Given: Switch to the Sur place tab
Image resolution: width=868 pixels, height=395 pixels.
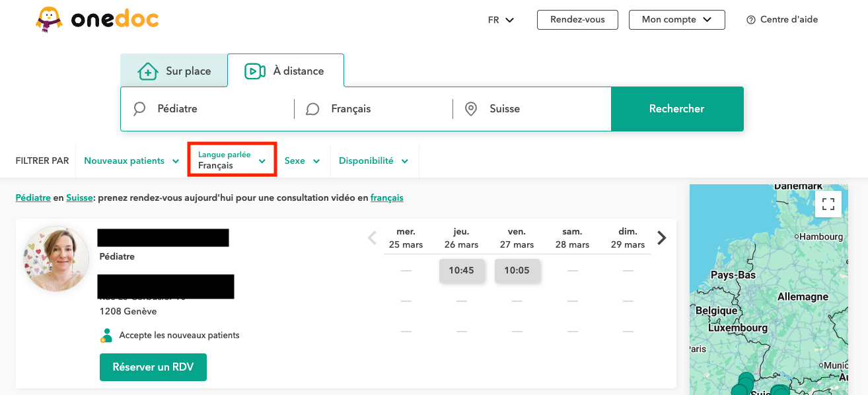Looking at the screenshot, I should point(174,71).
